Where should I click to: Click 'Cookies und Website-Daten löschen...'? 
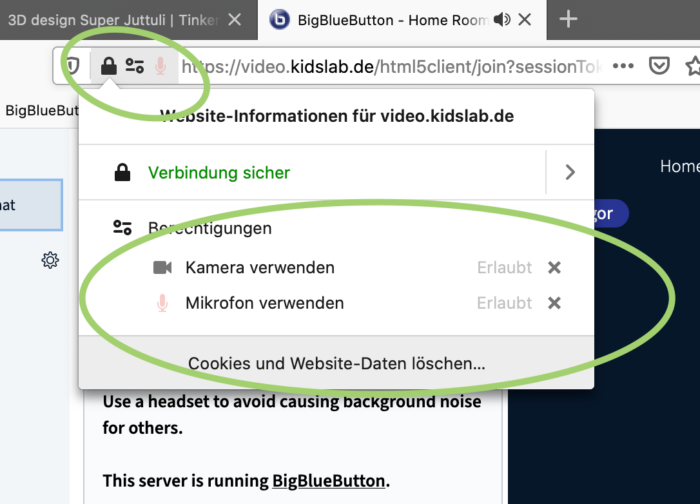tap(336, 364)
